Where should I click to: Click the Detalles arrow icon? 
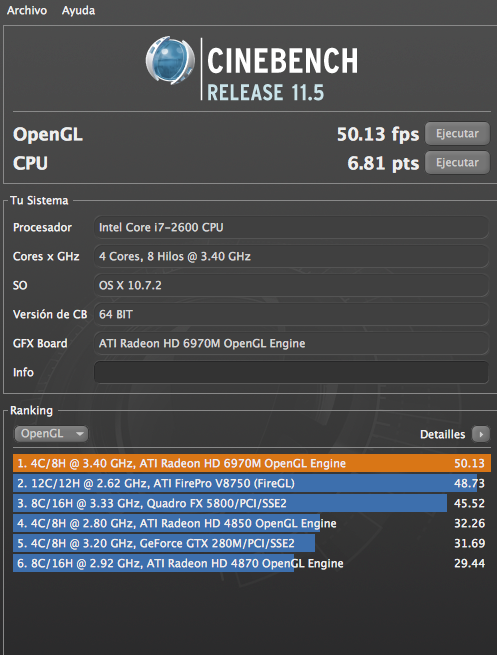tap(481, 434)
